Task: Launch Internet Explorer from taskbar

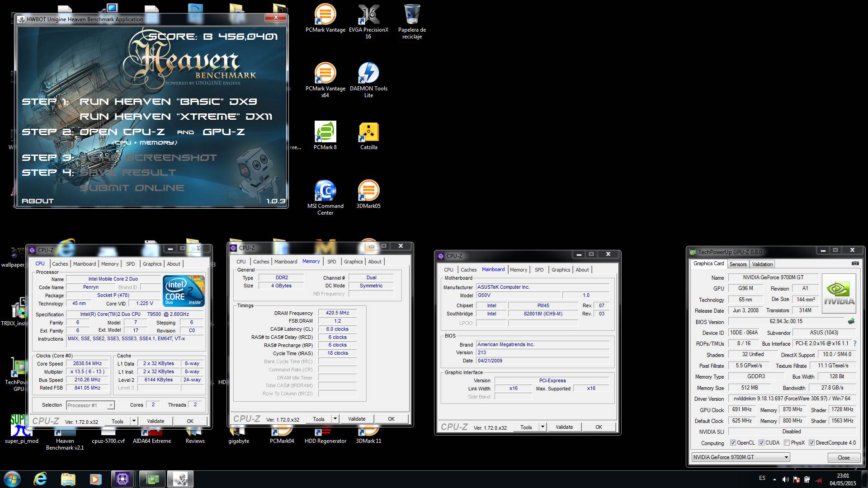Action: tap(40, 479)
